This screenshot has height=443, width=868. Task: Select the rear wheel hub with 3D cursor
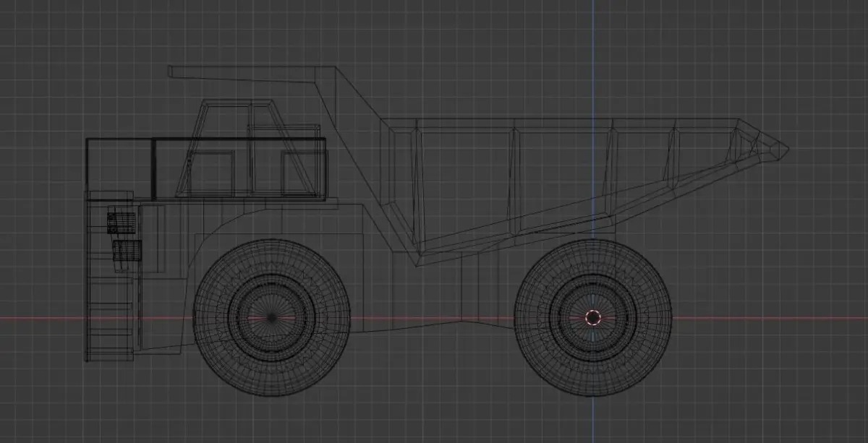pos(592,318)
